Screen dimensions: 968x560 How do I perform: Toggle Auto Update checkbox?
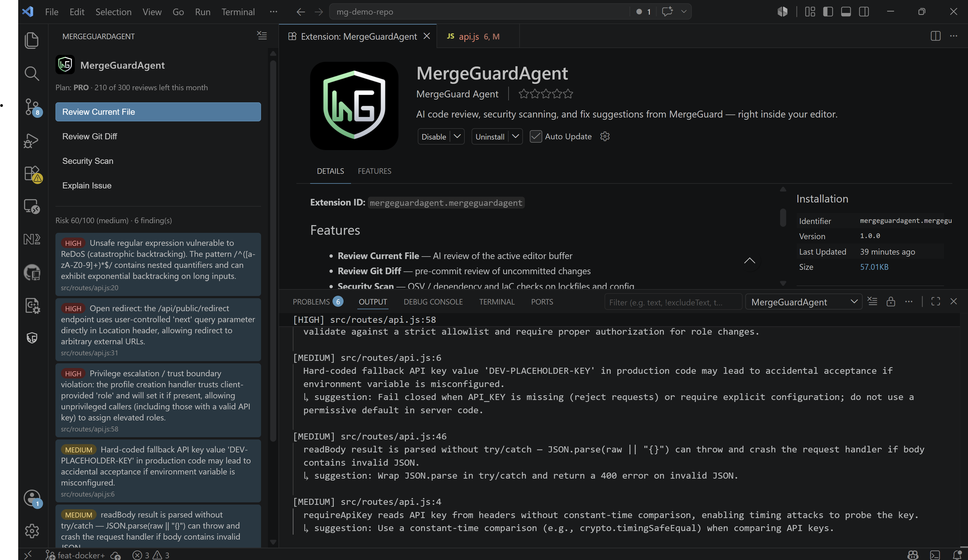(536, 136)
